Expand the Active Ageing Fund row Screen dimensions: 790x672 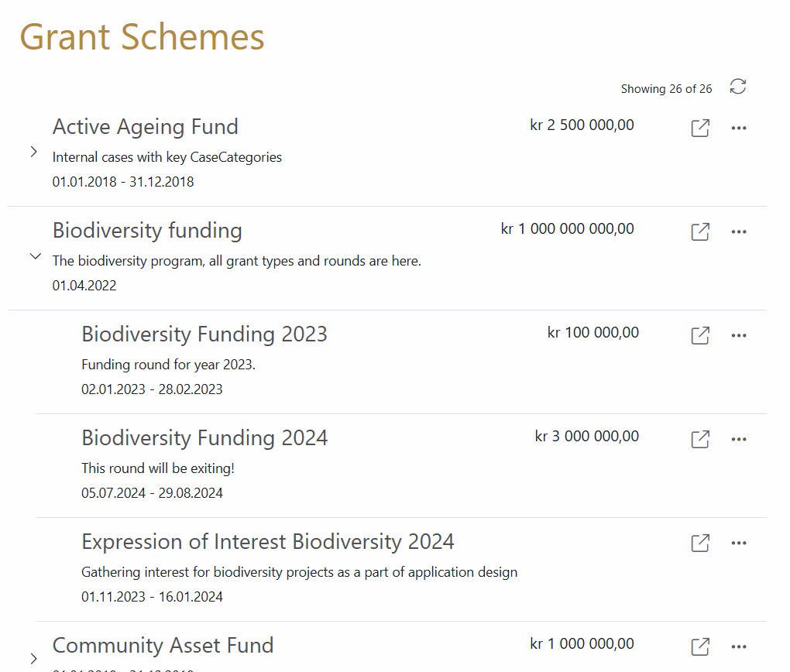pos(34,153)
